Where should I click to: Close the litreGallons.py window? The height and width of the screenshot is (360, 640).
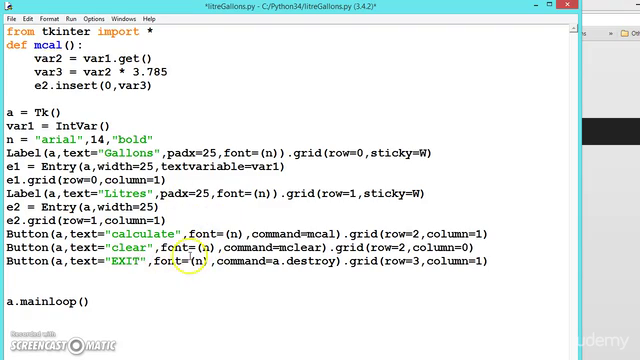[567, 4]
